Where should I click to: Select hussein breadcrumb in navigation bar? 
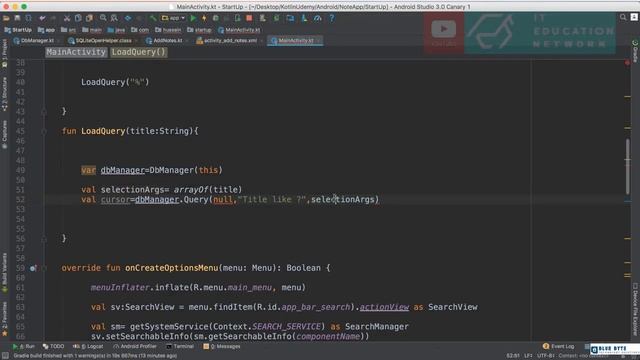168,30
